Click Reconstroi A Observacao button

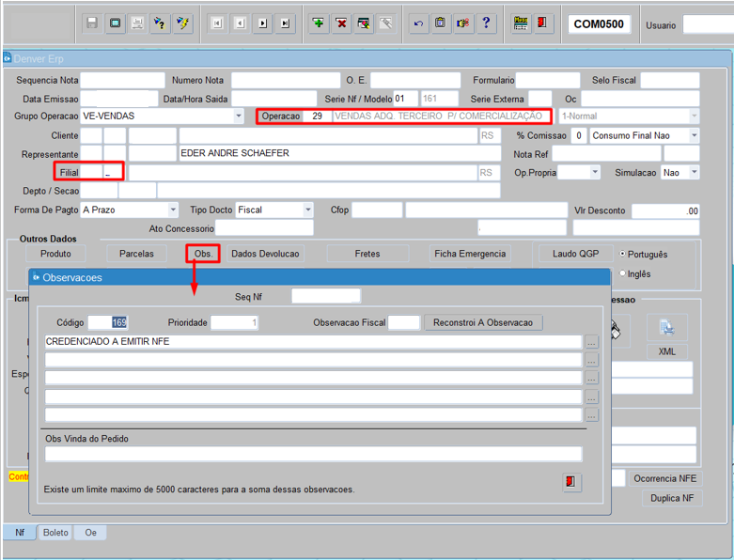point(483,323)
